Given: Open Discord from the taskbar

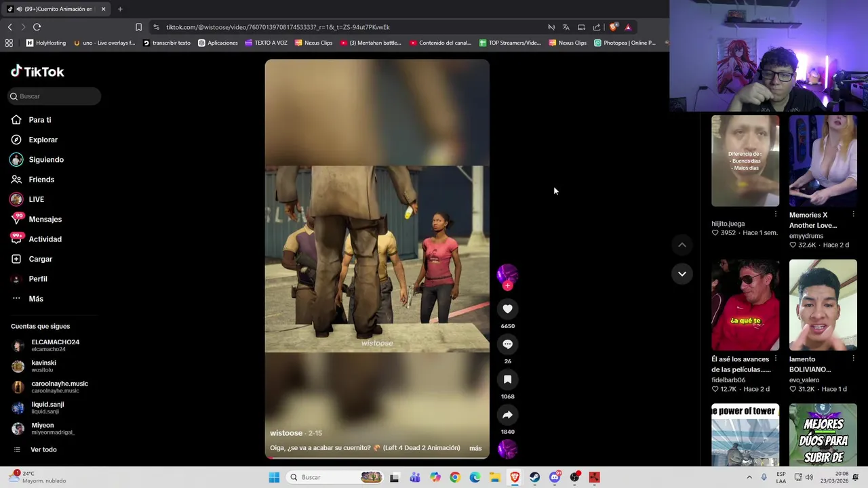Looking at the screenshot, I should tap(555, 477).
